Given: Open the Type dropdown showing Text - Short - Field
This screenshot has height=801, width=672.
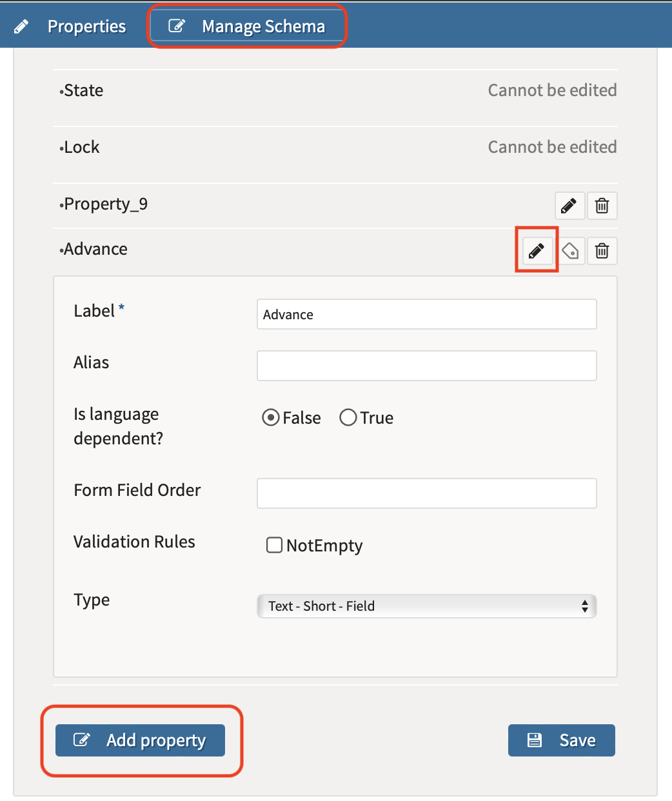Looking at the screenshot, I should click(x=426, y=606).
